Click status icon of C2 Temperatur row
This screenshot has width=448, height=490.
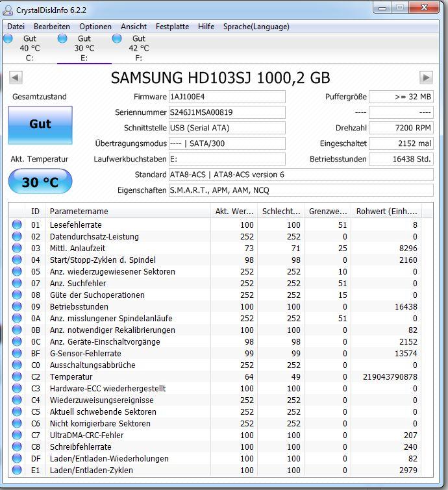[17, 376]
